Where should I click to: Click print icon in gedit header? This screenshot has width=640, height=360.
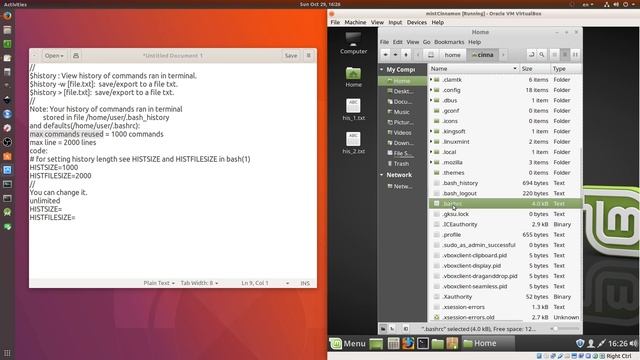click(76, 56)
